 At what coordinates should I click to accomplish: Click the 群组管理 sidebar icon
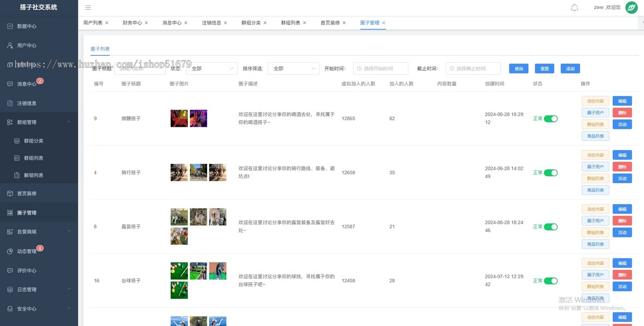[x=10, y=122]
